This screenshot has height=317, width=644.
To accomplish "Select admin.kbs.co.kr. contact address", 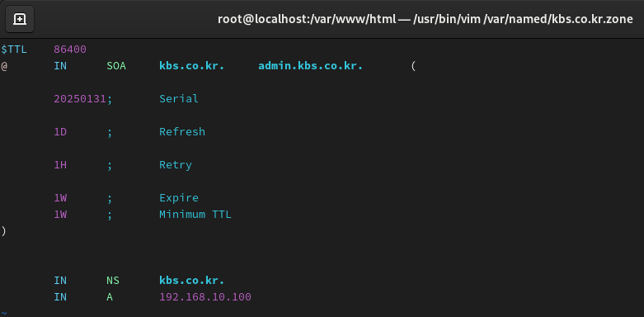I will click(x=311, y=66).
